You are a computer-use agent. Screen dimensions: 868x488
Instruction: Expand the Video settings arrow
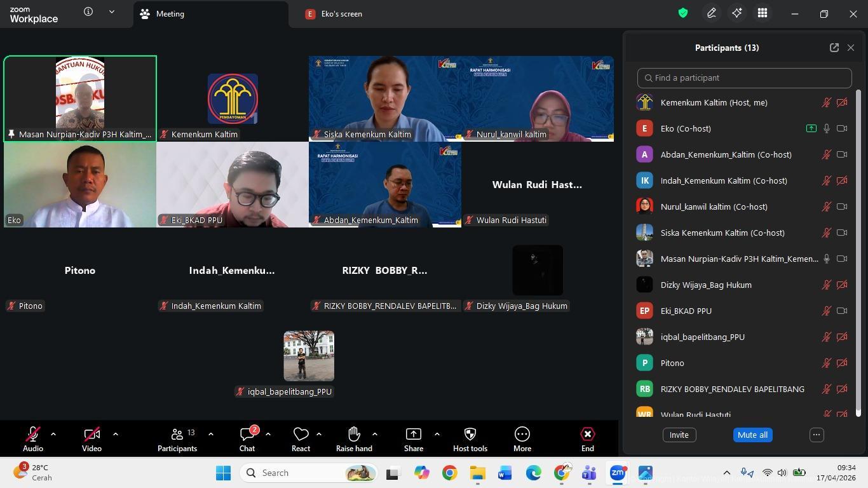tap(116, 434)
